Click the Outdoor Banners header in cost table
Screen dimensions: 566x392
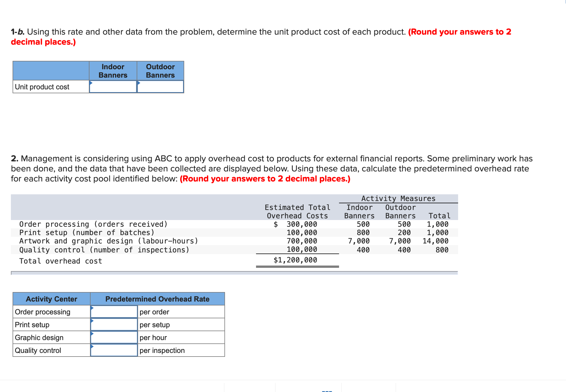tap(160, 71)
